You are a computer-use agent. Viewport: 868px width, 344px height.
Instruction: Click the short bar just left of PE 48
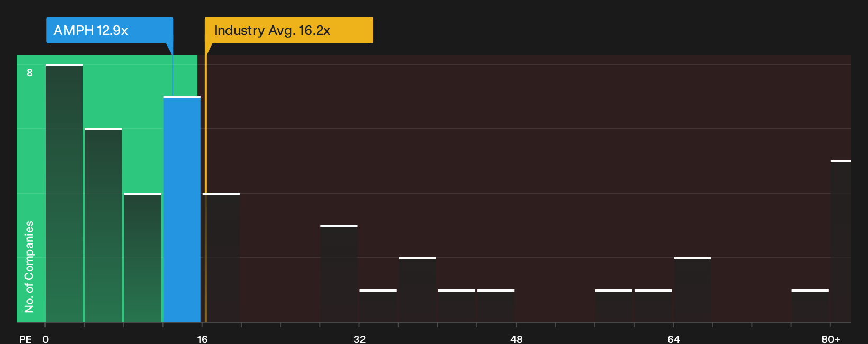496,306
